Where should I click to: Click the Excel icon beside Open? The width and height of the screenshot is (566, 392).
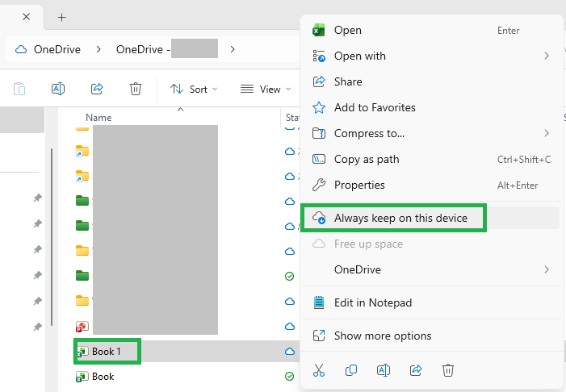tap(319, 31)
